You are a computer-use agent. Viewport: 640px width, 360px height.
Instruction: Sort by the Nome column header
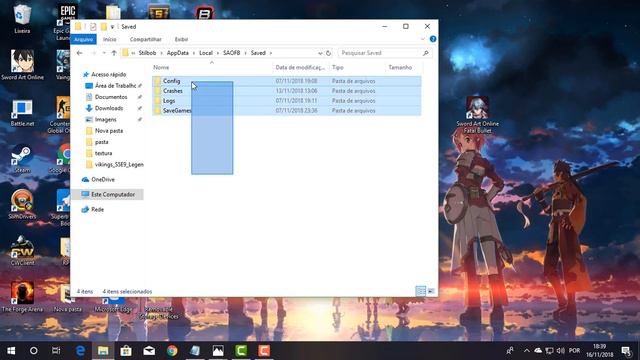[x=161, y=67]
